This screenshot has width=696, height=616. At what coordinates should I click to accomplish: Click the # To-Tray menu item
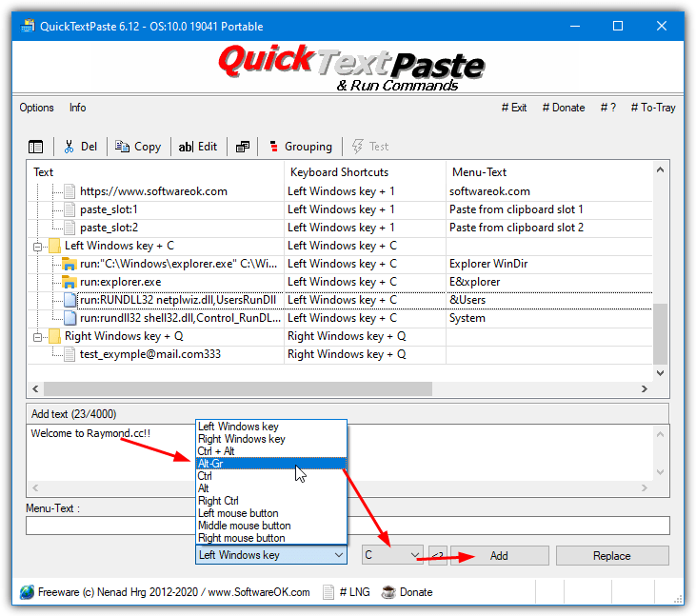[653, 108]
